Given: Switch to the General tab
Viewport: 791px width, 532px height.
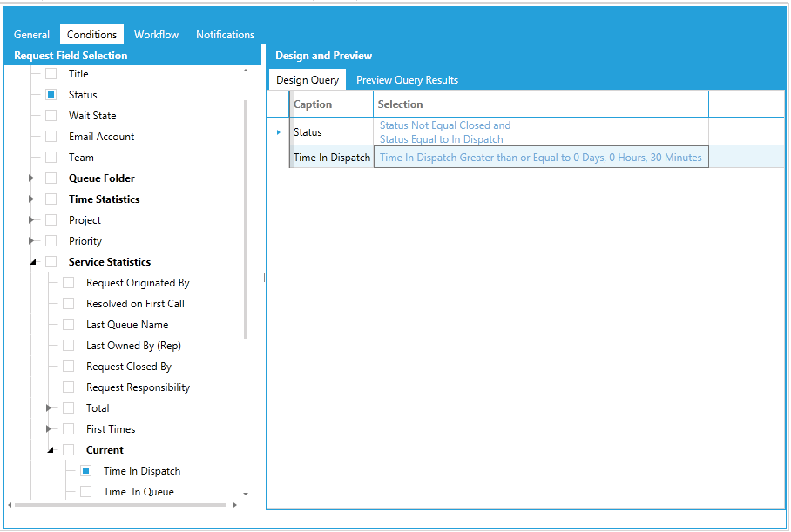Looking at the screenshot, I should coord(31,35).
